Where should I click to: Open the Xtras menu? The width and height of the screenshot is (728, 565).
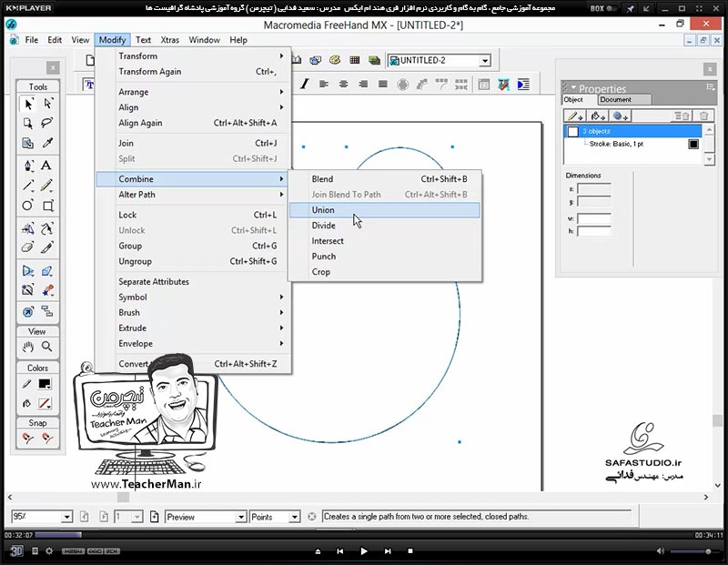click(169, 40)
